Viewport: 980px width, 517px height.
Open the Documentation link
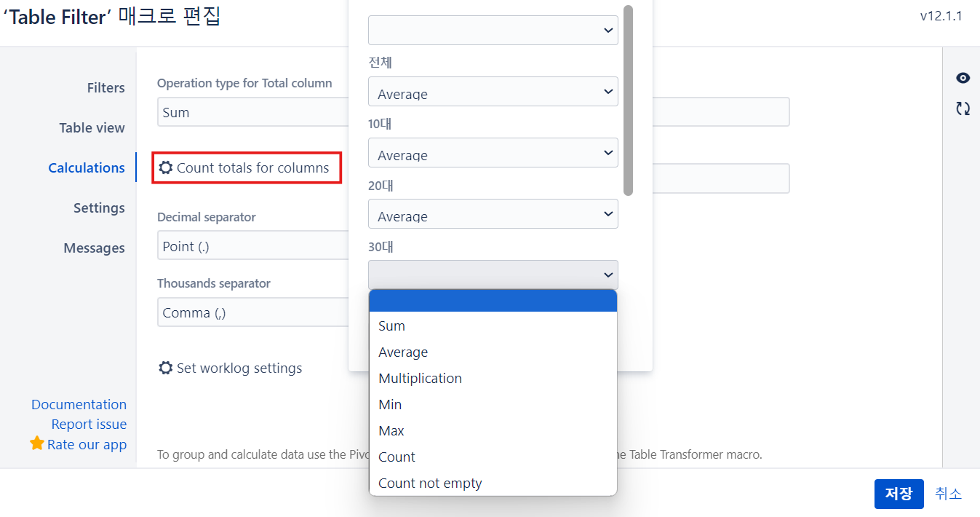79,405
